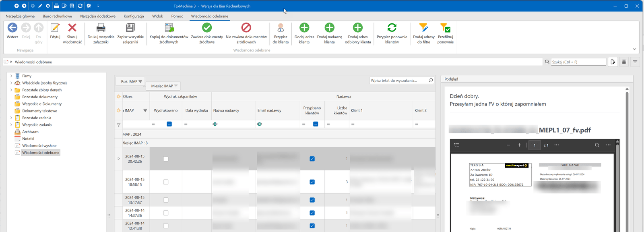
Task: Expand the Firmy tree node
Action: pos(11,76)
